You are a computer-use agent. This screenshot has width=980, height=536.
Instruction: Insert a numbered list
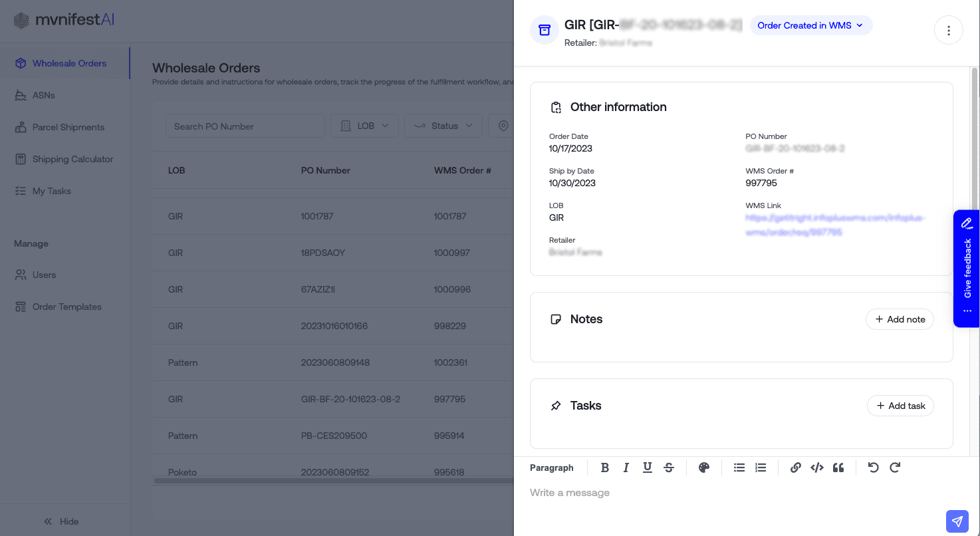[x=761, y=468]
